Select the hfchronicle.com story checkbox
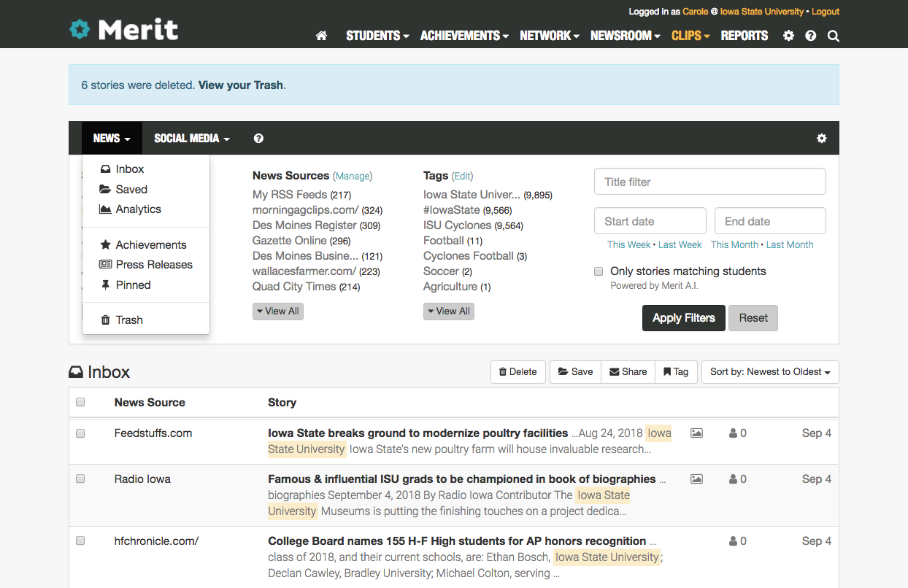Screen dimensions: 908x588 pyautogui.click(x=80, y=541)
